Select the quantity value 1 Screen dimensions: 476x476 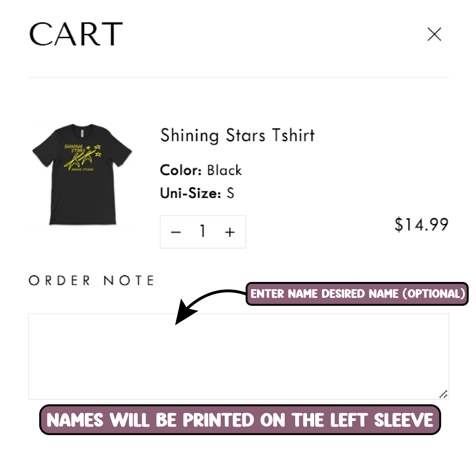[x=203, y=231]
